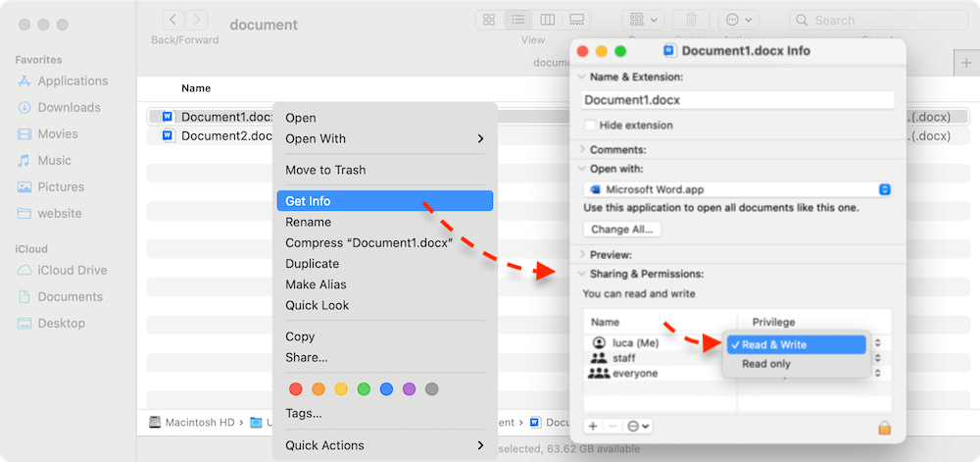Open permissions action gear dropdown
This screenshot has width=980, height=462.
tap(639, 427)
